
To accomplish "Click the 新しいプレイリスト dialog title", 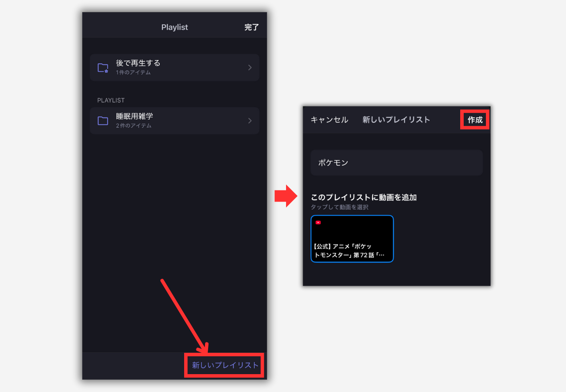I will coord(396,120).
